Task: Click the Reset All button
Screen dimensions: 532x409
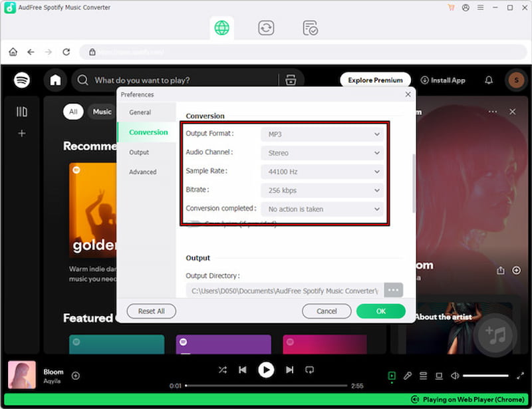Action: pos(152,311)
